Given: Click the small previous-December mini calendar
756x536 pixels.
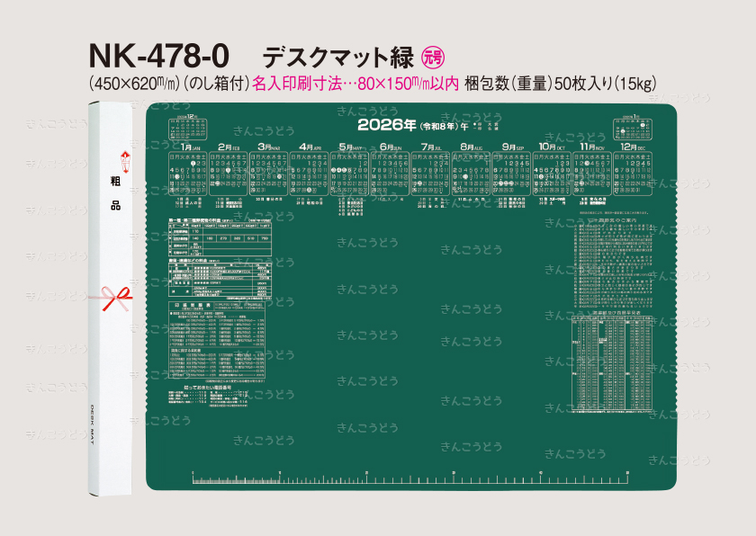Looking at the screenshot, I should point(187,127).
